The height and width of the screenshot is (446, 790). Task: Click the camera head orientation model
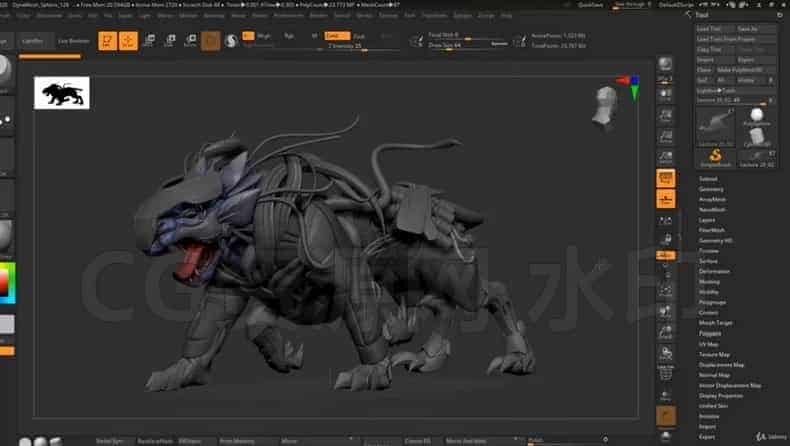pyautogui.click(x=605, y=107)
